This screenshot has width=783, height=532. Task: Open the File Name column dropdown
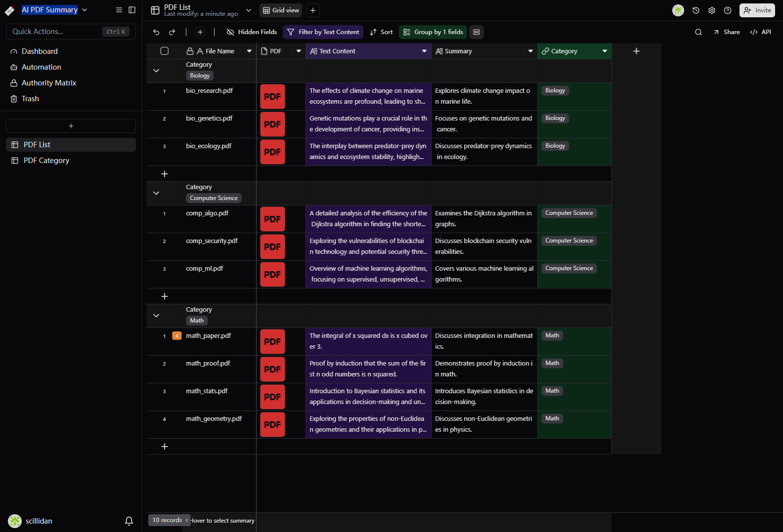(x=249, y=51)
